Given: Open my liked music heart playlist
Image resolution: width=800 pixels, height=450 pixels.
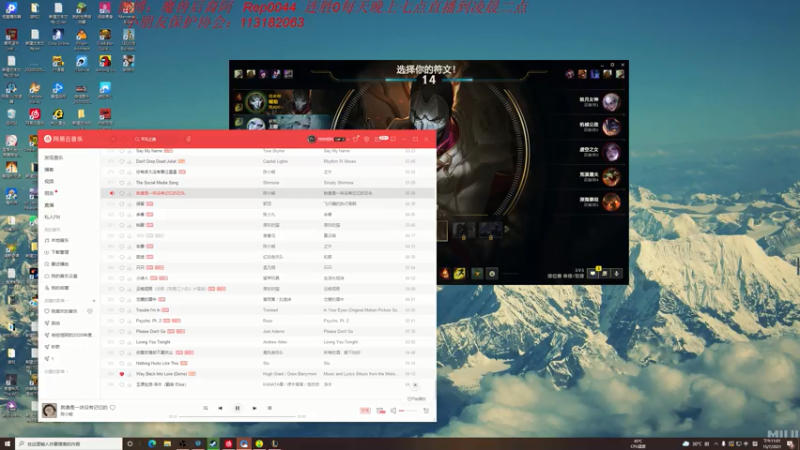Looking at the screenshot, I should (61, 311).
